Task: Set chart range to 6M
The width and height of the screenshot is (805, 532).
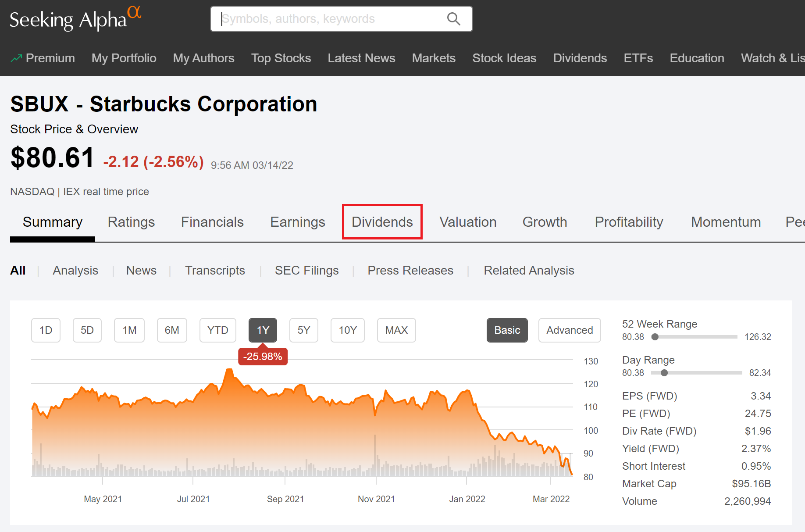Action: tap(172, 330)
